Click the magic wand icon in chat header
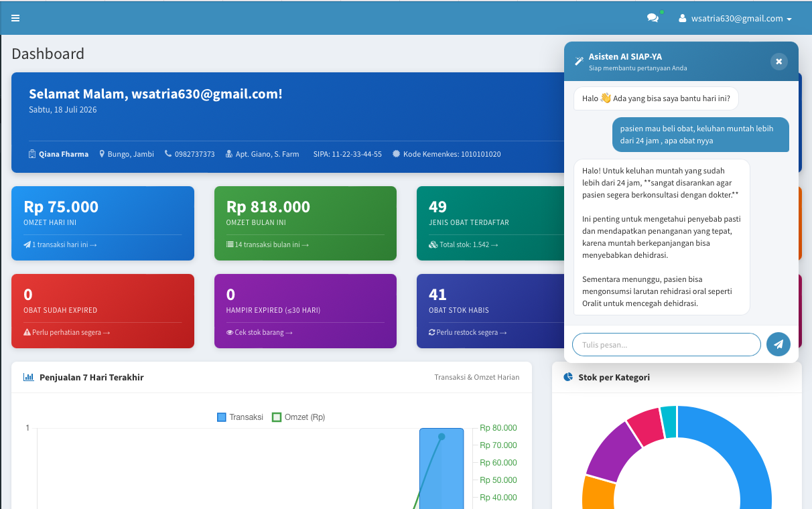 (580, 62)
